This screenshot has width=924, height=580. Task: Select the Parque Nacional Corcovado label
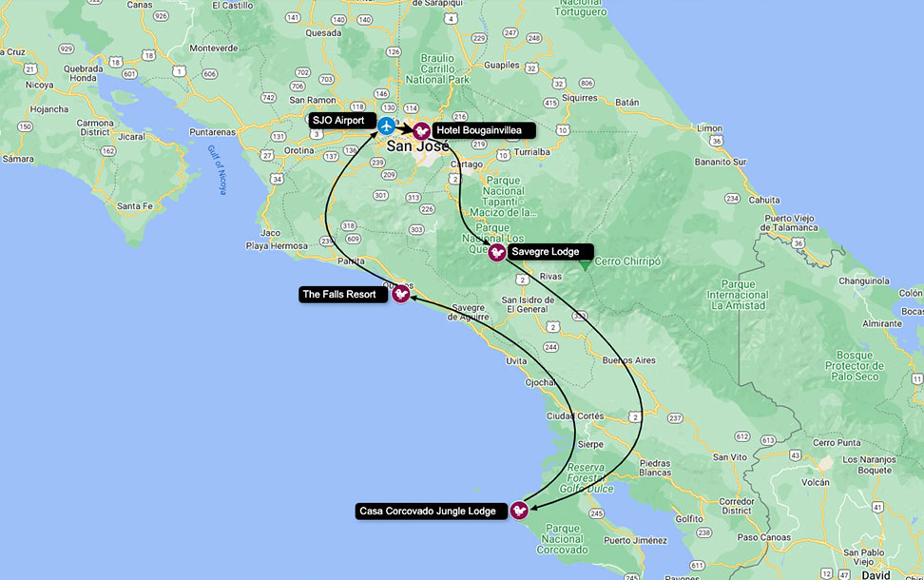562,539
